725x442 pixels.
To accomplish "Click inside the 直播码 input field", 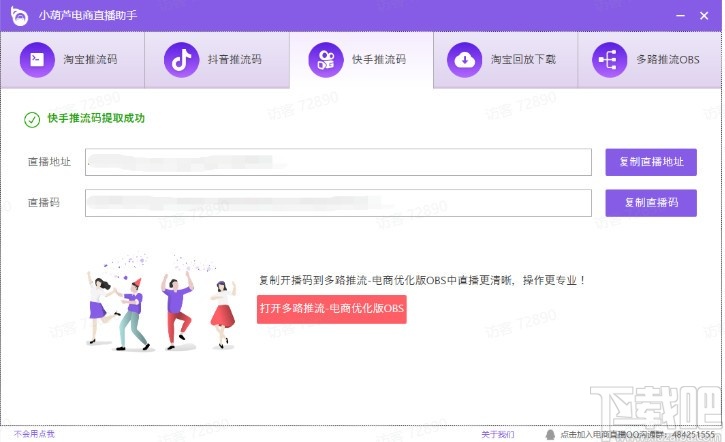I will pos(338,203).
